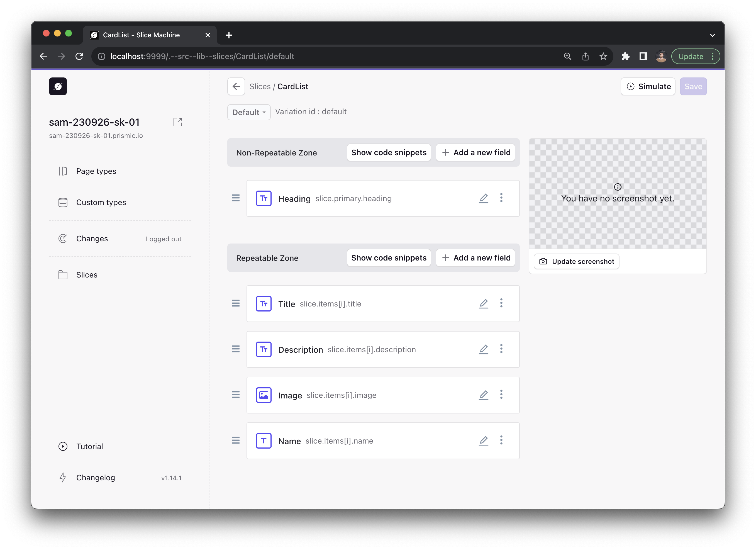Image resolution: width=756 pixels, height=550 pixels.
Task: Expand the tab search chevron in title bar
Action: click(712, 35)
